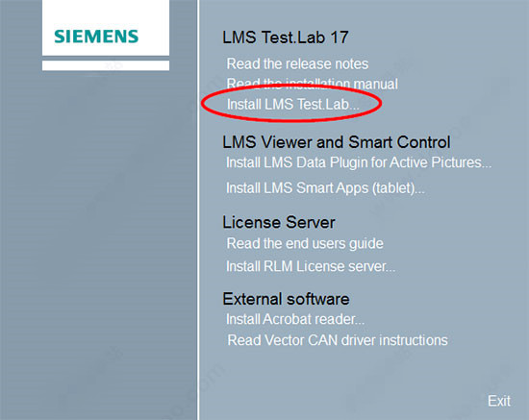This screenshot has height=420, width=529.
Task: Install LMS Data Plugin for Active Pictures
Action: pyautogui.click(x=359, y=162)
